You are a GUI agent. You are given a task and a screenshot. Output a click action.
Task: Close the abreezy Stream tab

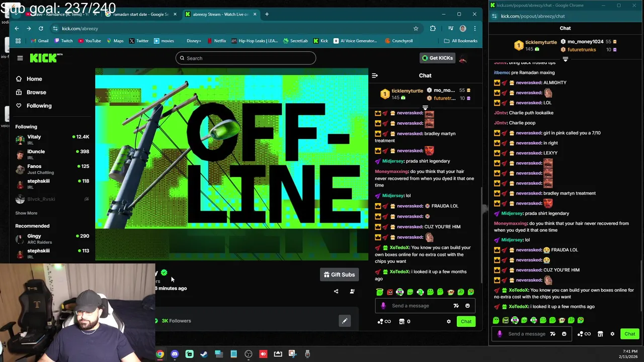pos(255,14)
